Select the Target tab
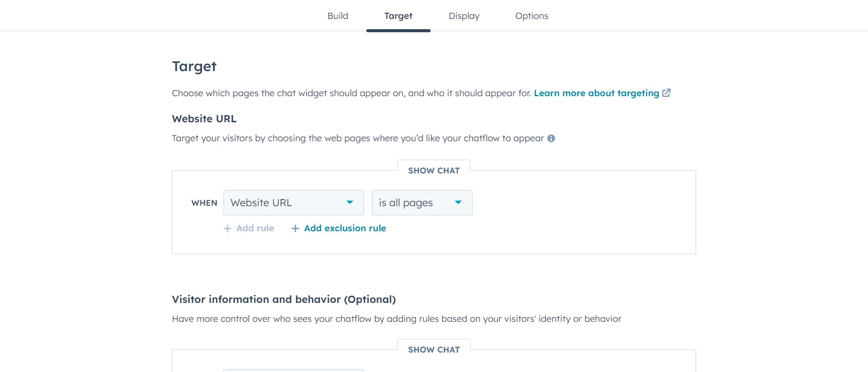Screen dimensions: 868x372 pyautogui.click(x=398, y=16)
